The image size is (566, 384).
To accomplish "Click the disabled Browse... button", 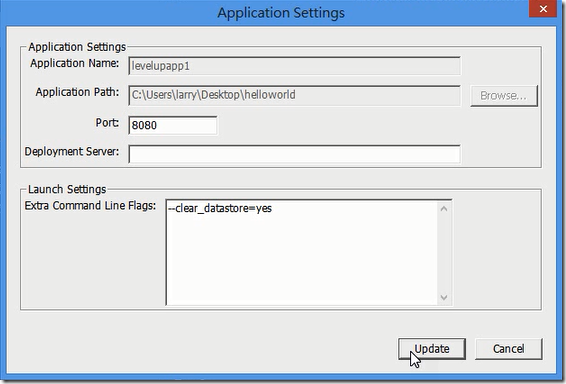I will coord(504,96).
